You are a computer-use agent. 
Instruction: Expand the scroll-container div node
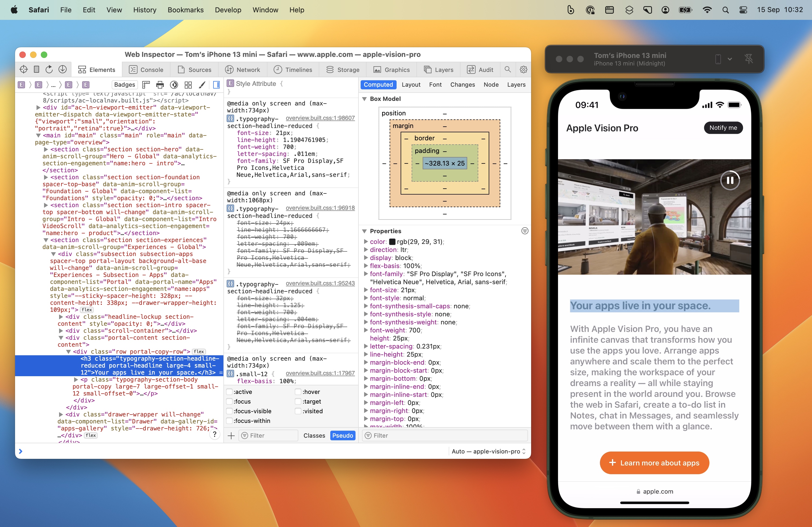click(61, 331)
